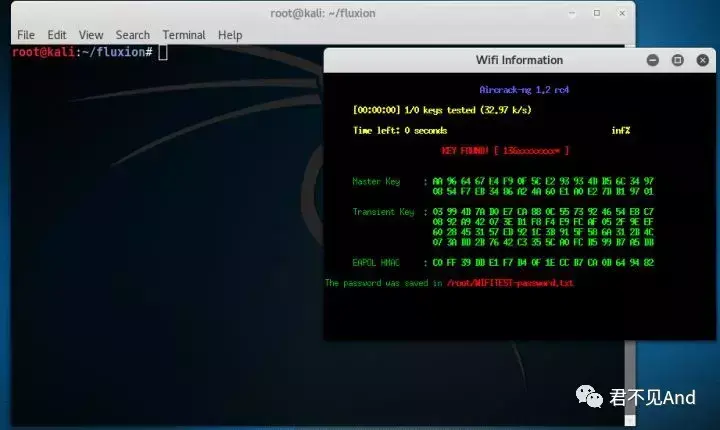Open the Edit menu in terminal
Viewport: 720px width, 430px height.
click(57, 35)
